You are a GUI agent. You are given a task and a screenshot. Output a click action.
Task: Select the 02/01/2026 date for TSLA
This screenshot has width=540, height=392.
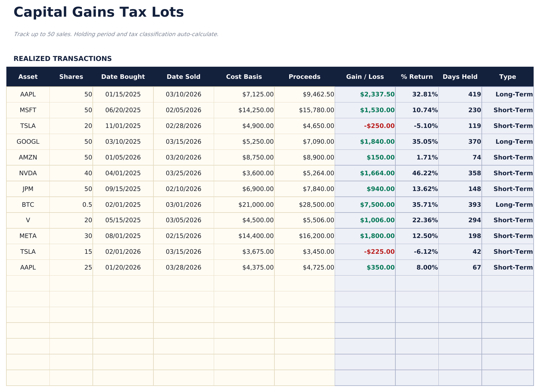click(x=122, y=252)
